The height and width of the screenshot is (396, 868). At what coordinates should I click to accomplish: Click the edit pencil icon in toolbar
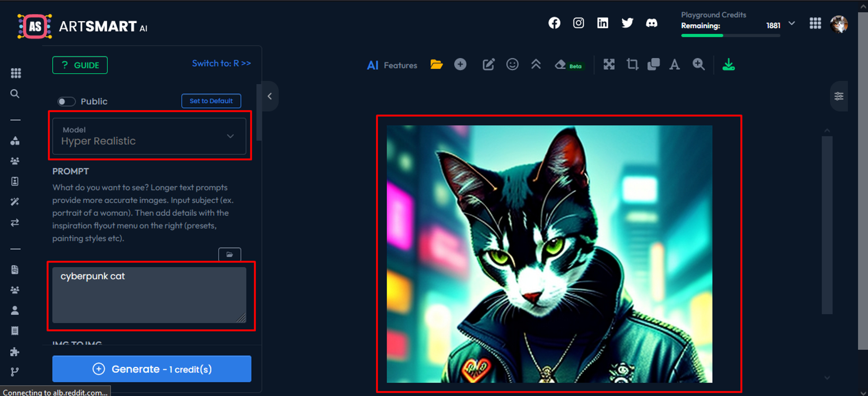pos(489,65)
